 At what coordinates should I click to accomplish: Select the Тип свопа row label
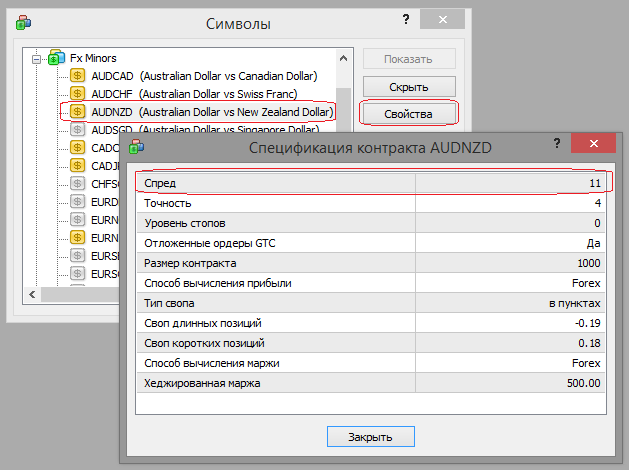[x=169, y=303]
